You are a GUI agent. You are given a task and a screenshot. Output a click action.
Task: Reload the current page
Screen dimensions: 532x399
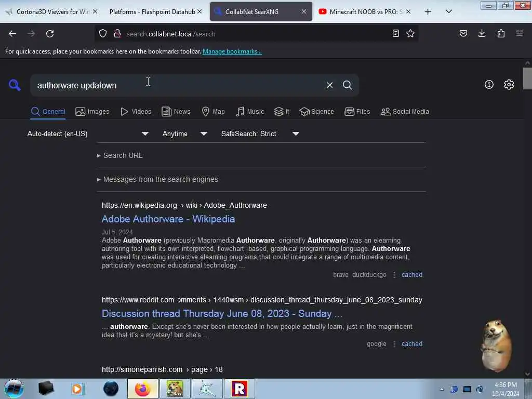click(50, 34)
